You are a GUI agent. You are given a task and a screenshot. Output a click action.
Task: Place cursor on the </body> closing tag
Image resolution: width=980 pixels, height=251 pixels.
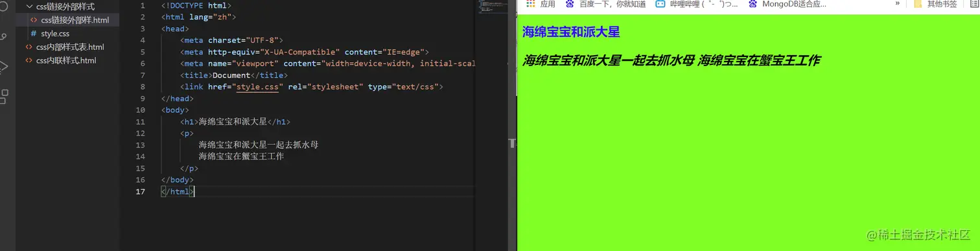[x=177, y=180]
